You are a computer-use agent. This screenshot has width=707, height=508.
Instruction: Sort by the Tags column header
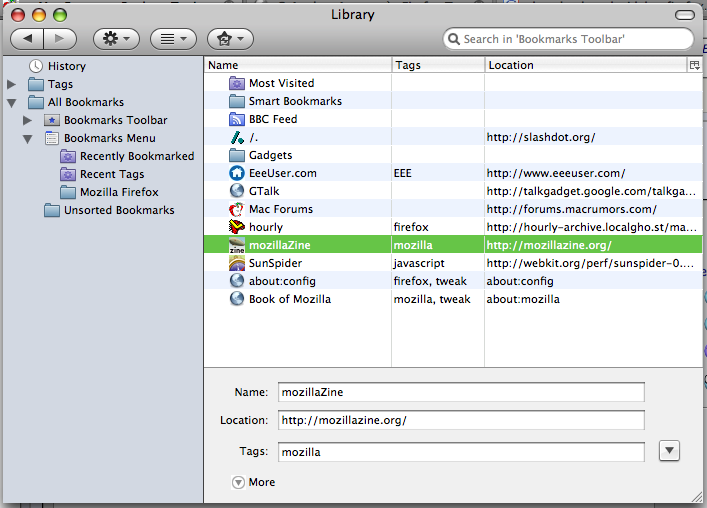(438, 65)
